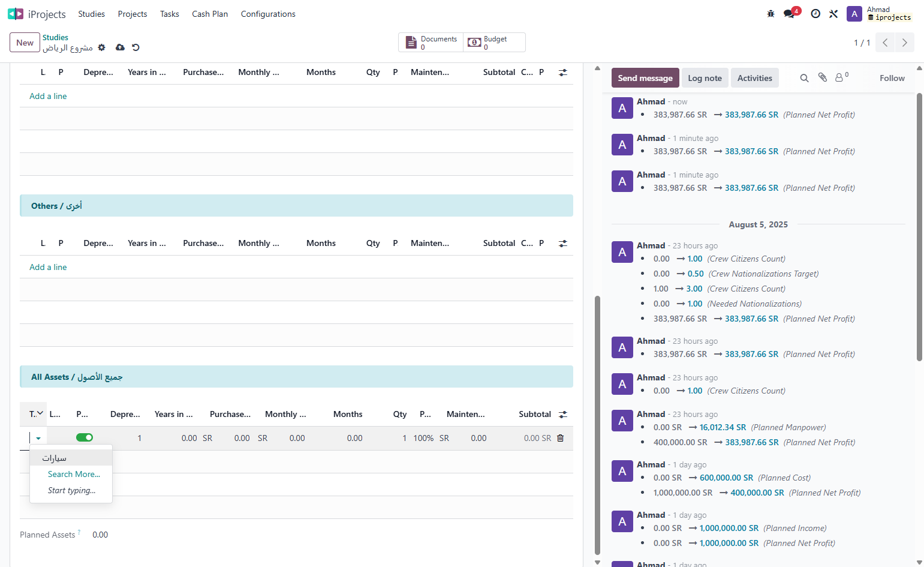Screen dimensions: 924x567
Task: Open the type dropdown arrow in asset row
Action: click(38, 439)
